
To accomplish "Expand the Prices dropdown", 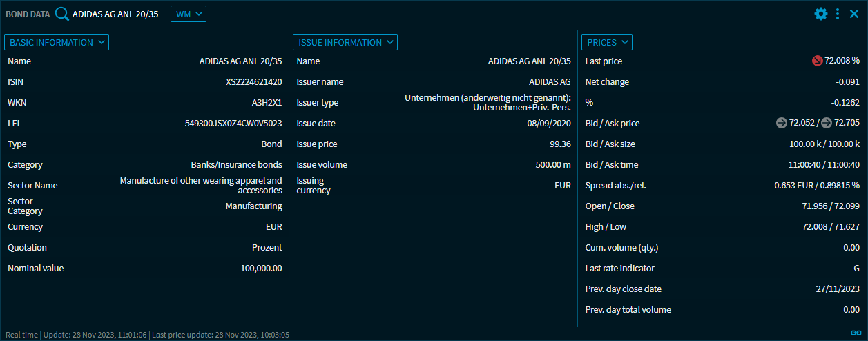I will pyautogui.click(x=607, y=42).
